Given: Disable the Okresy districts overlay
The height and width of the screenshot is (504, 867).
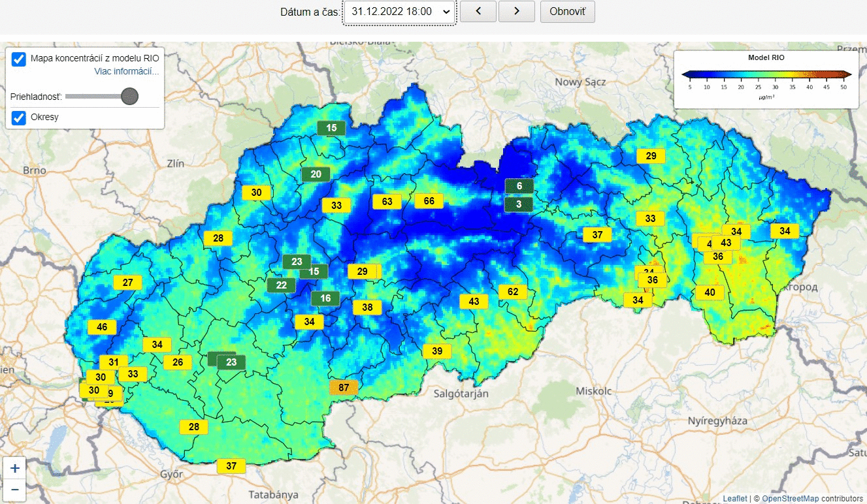Looking at the screenshot, I should [18, 118].
